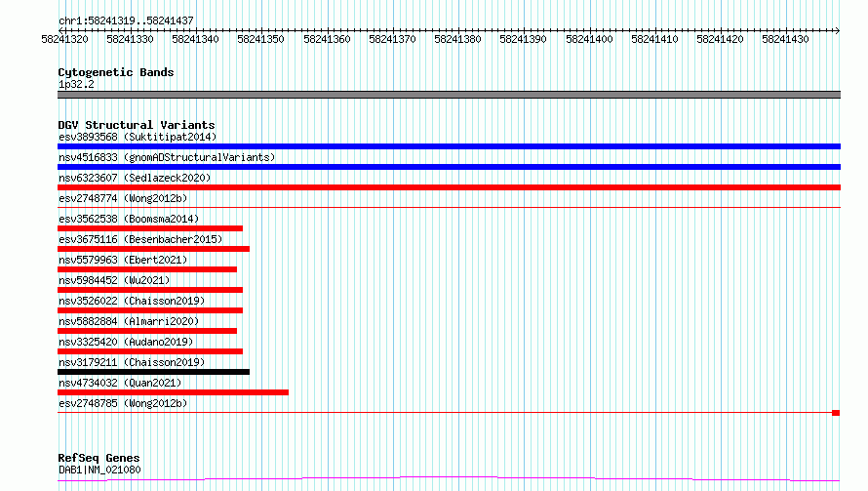Image resolution: width=868 pixels, height=491 pixels.
Task: Open variant nsv5882884 (Almarri2020) label
Action: pyautogui.click(x=129, y=321)
